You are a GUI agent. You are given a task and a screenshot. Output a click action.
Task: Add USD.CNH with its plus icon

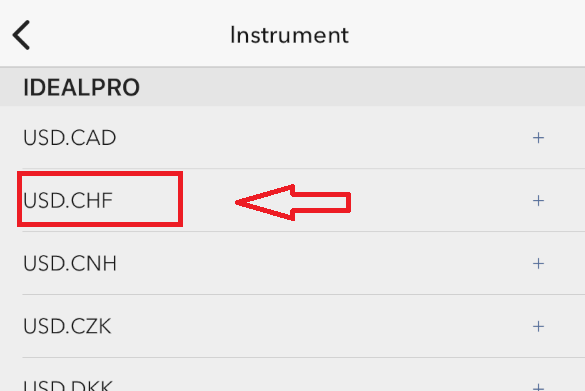coord(538,264)
